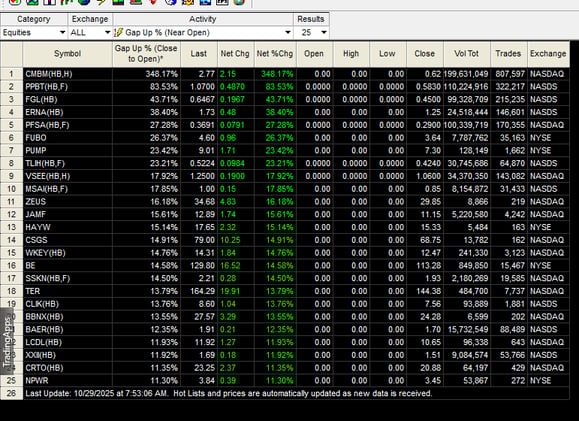Select the CMBM(HB,H) symbol row
The image size is (579, 421).
68,74
